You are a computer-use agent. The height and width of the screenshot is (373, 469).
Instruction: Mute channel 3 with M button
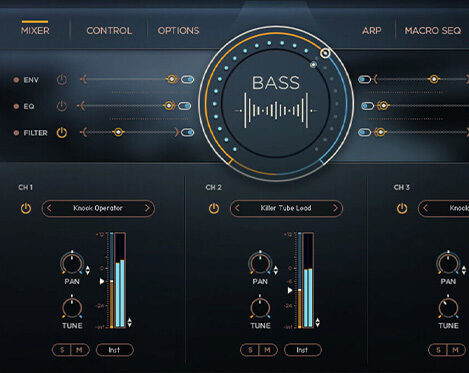point(455,350)
